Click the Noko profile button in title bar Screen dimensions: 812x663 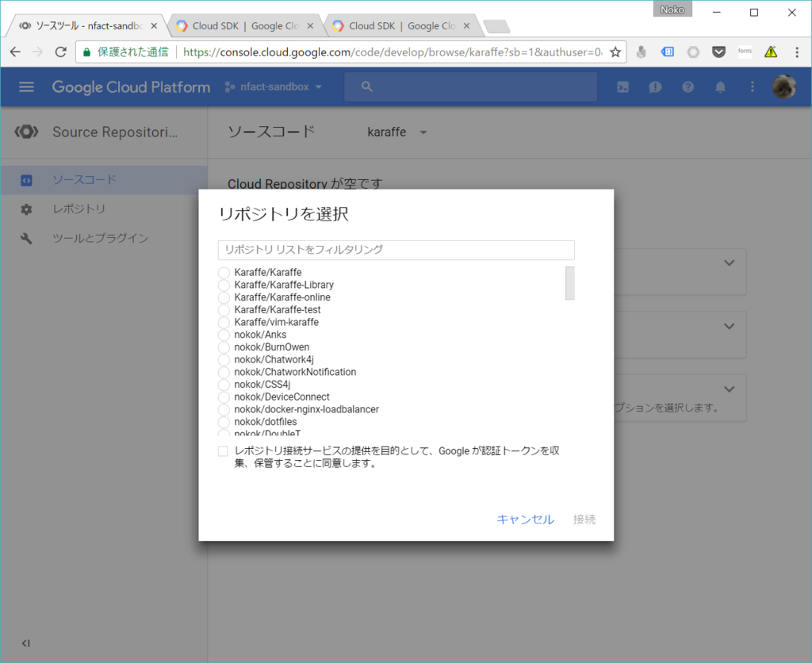point(672,10)
